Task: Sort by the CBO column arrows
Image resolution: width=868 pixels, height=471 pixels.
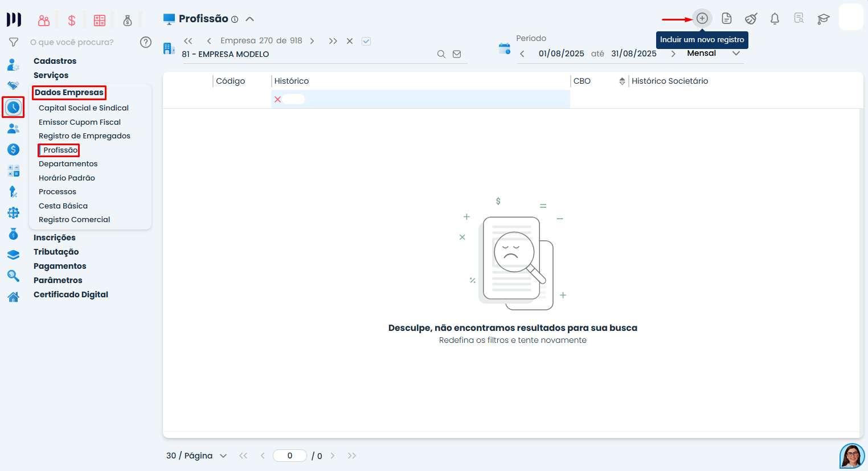Action: point(622,81)
